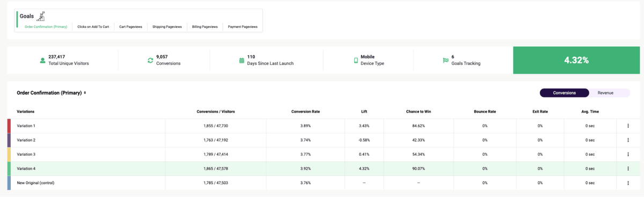Click the Variation 1 row name

26,126
